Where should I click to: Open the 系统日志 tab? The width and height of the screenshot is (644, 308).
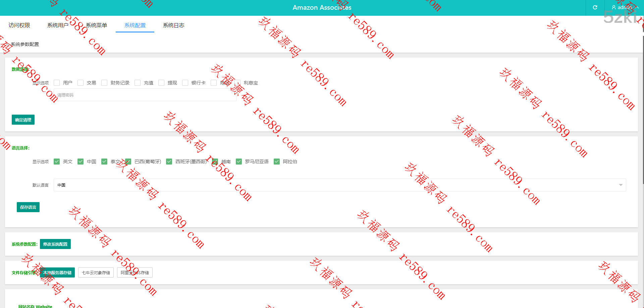pyautogui.click(x=173, y=25)
